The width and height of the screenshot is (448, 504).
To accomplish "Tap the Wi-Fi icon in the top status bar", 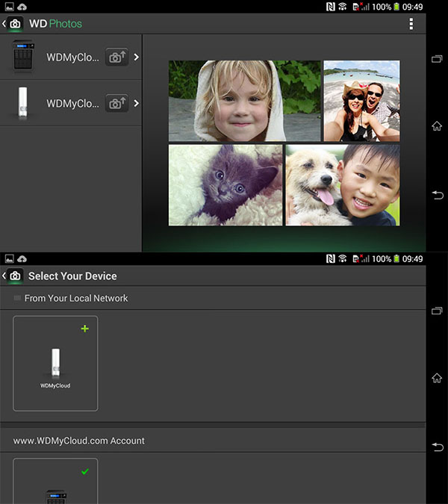I will click(343, 7).
